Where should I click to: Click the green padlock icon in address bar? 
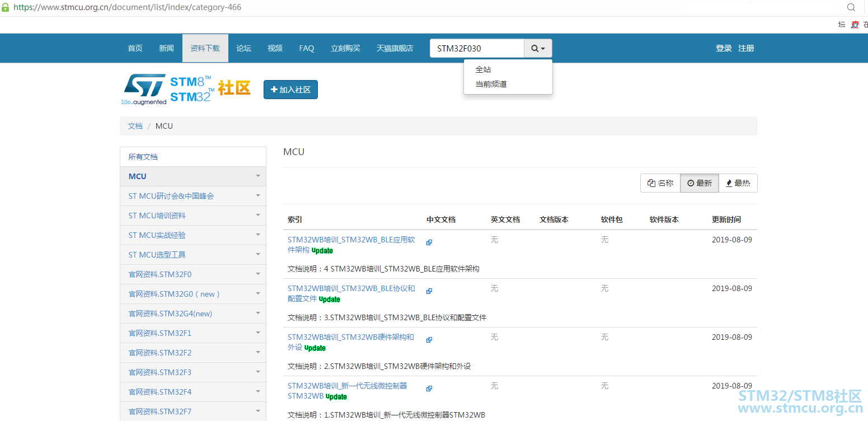point(6,7)
